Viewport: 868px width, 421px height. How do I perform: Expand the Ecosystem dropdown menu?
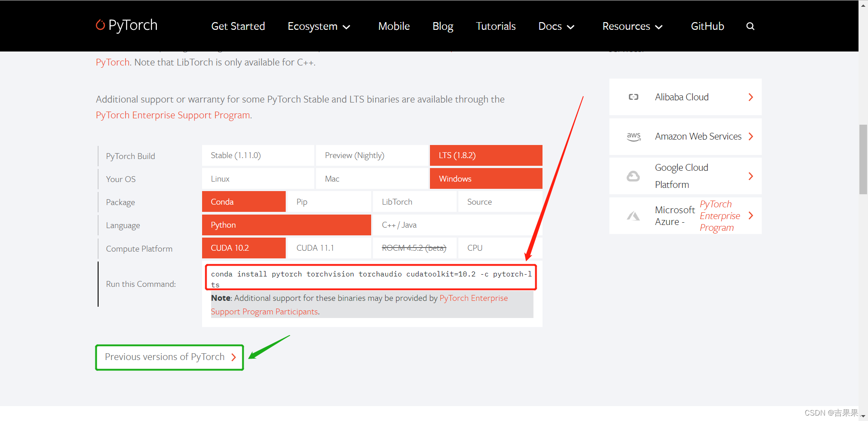coord(319,26)
